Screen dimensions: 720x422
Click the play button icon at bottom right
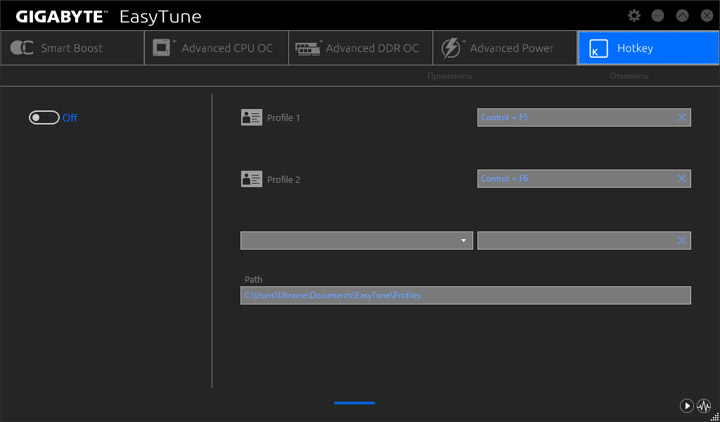[x=686, y=405]
